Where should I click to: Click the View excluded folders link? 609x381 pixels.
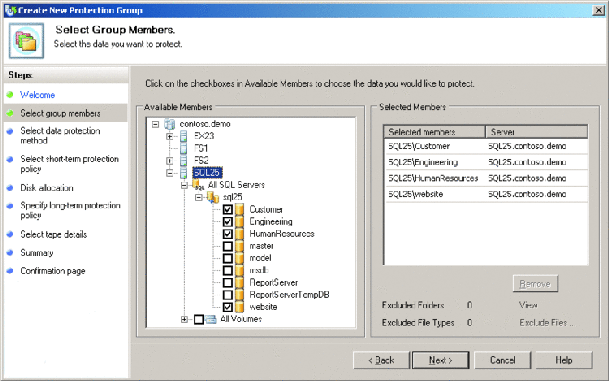[528, 305]
